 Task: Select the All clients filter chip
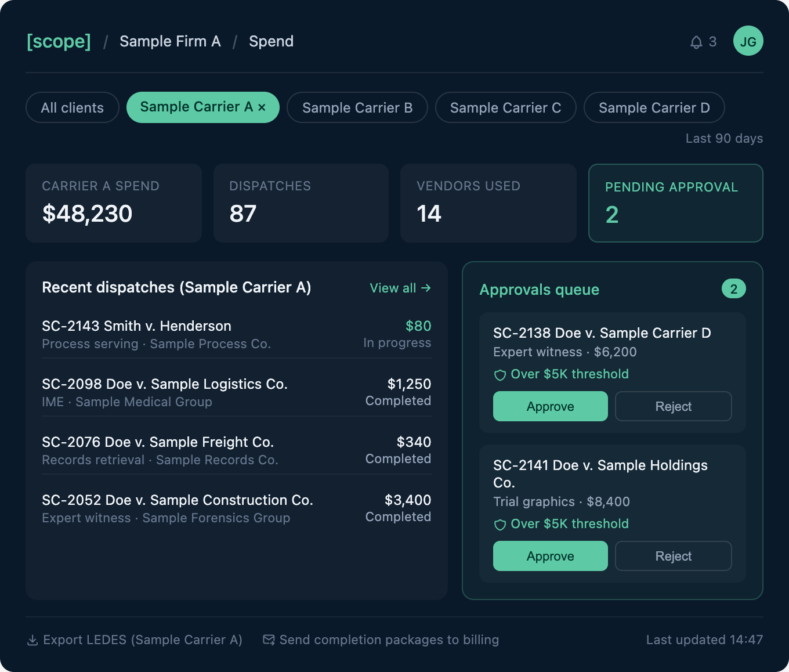(x=73, y=108)
